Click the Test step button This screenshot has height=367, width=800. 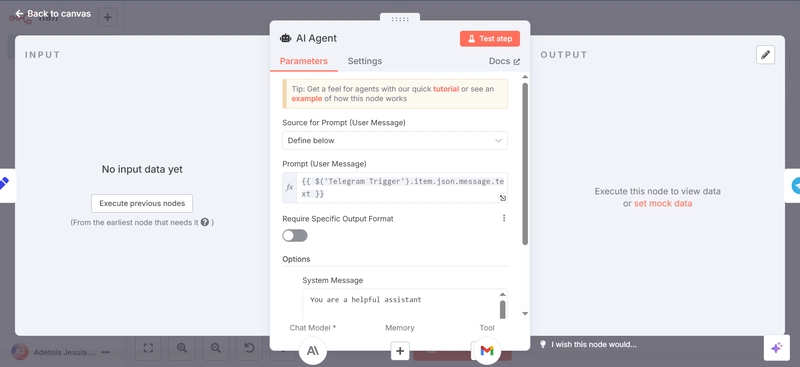click(x=490, y=39)
